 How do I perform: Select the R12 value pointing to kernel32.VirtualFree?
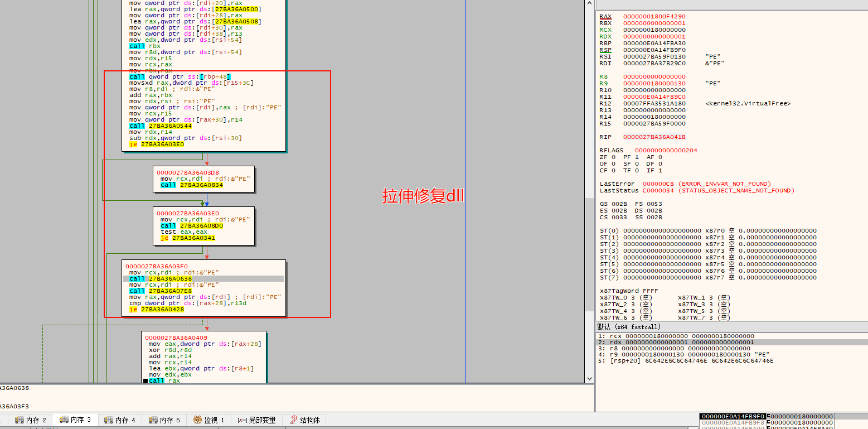pos(654,104)
